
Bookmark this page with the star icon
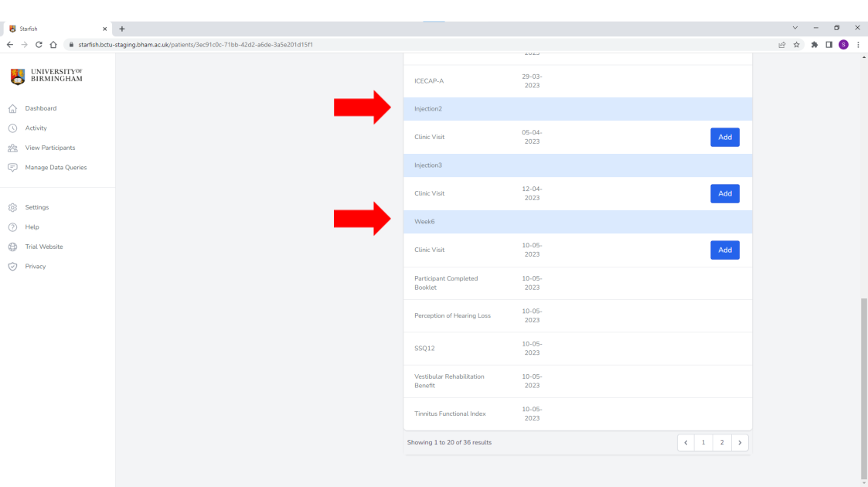(x=796, y=45)
